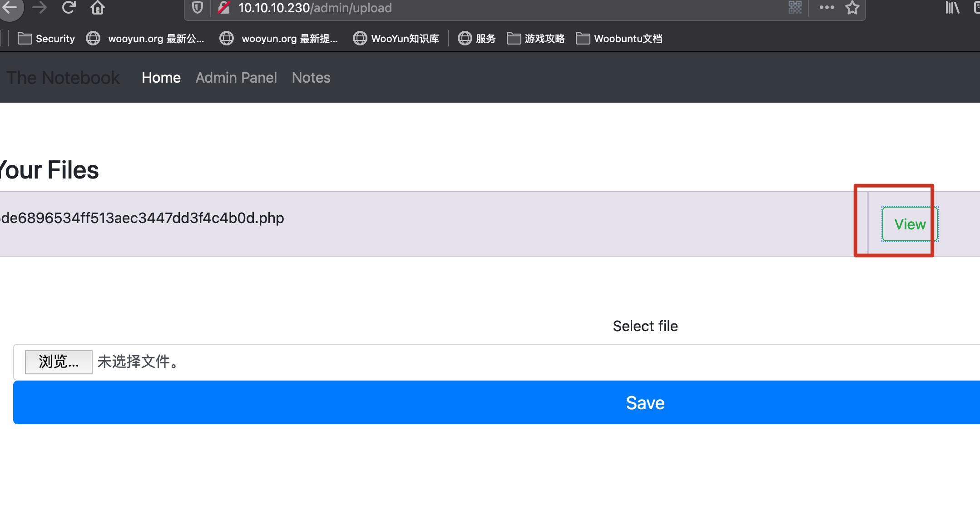Open the QR code icon in address bar
980x516 pixels.
pyautogui.click(x=795, y=8)
